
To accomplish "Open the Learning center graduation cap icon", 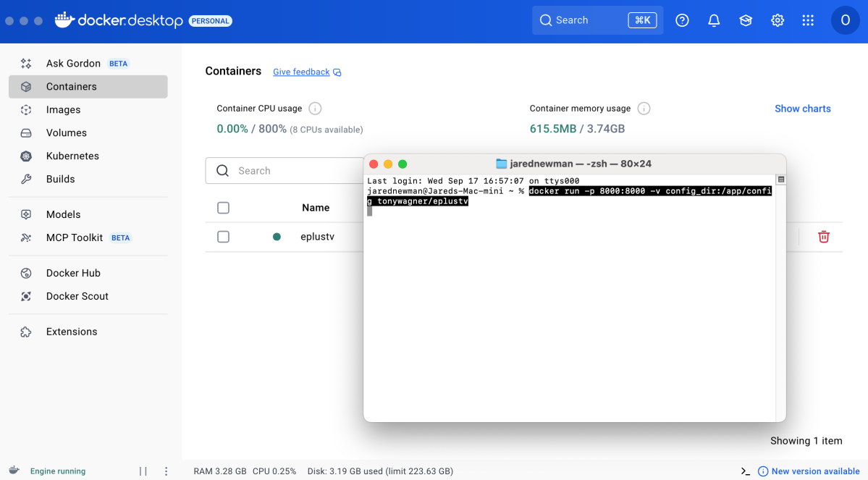I will [x=746, y=20].
